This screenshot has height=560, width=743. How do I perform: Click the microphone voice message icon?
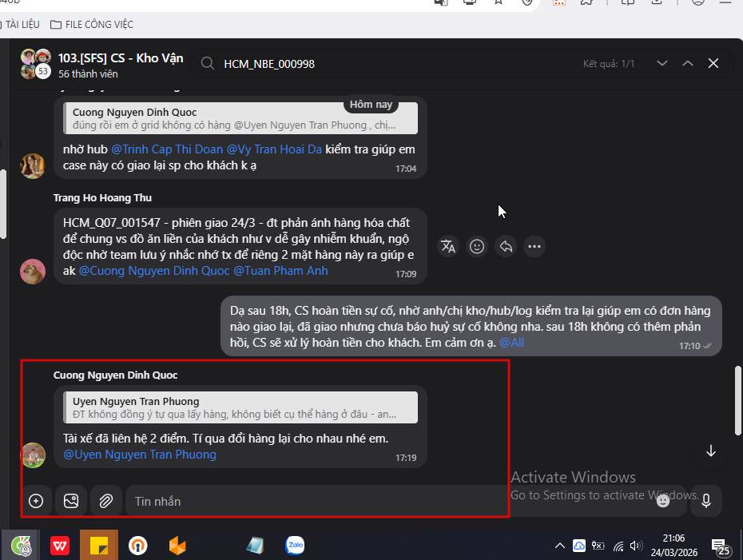(706, 501)
